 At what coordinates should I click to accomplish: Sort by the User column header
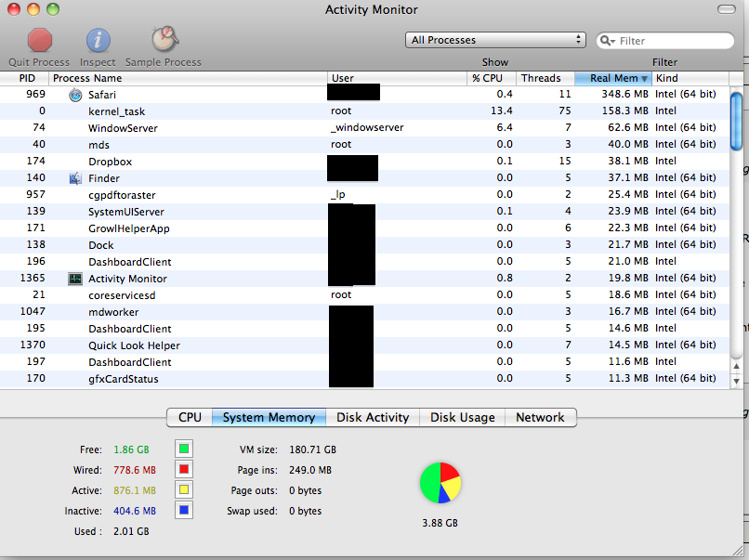click(397, 78)
